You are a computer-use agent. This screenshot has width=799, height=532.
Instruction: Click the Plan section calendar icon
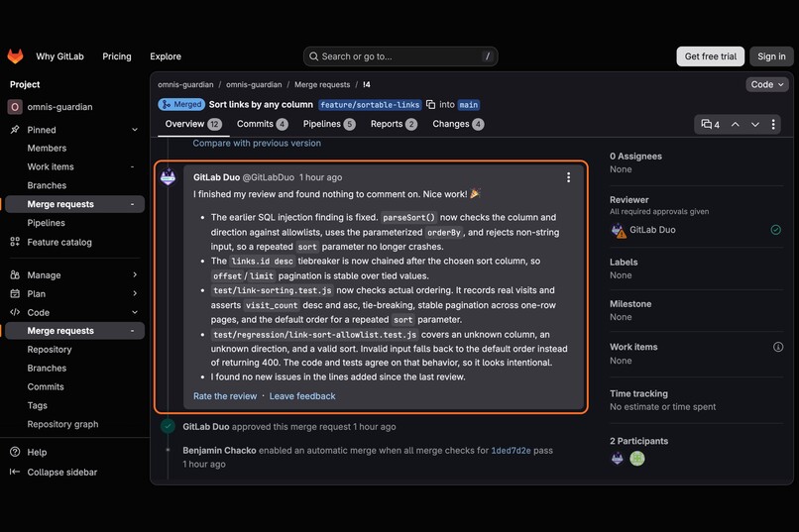pos(15,294)
